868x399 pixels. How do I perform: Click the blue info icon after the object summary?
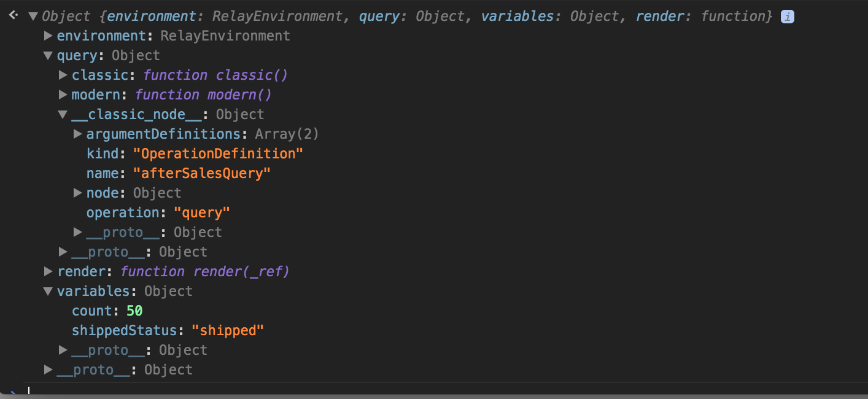[787, 17]
